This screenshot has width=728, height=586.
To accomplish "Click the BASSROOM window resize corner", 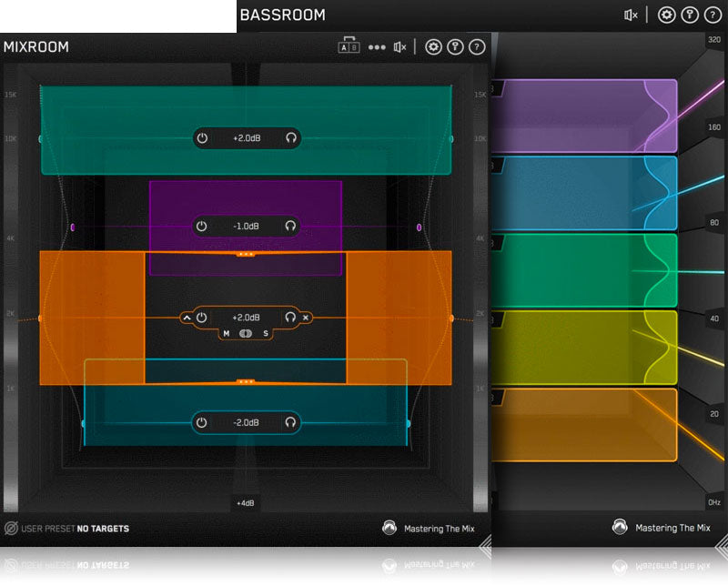I will (x=722, y=548).
